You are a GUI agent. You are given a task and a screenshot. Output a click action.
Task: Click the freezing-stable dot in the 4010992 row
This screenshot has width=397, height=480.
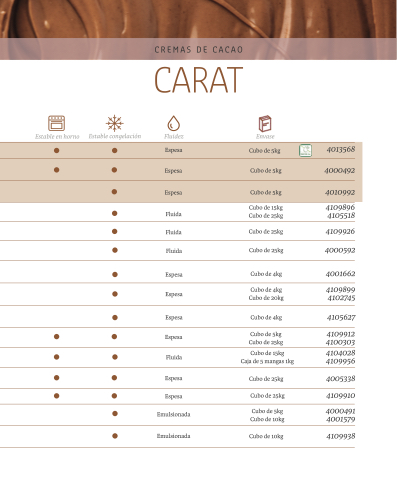114,192
